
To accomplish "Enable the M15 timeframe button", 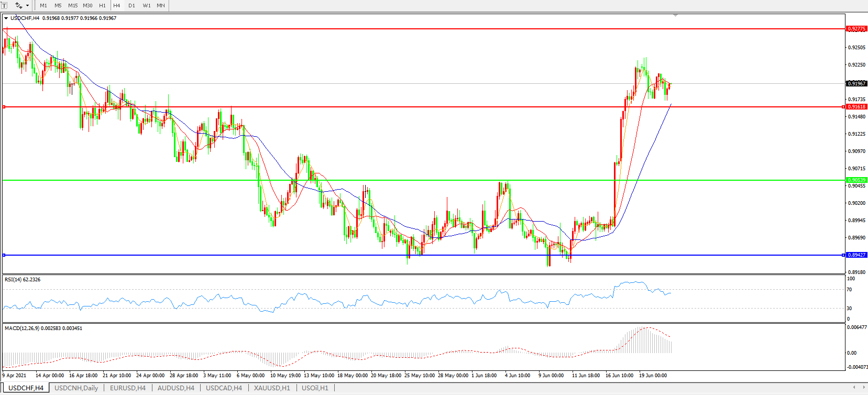I will pyautogui.click(x=73, y=6).
